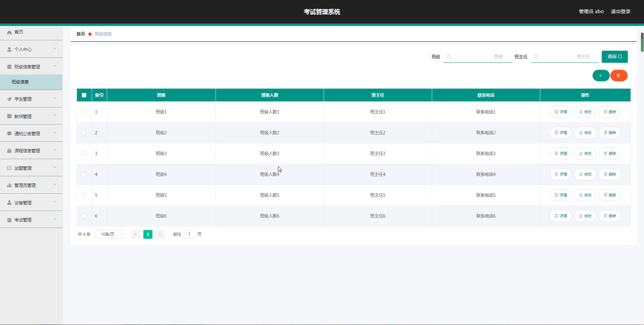Viewport: 644px width, 325px height.
Task: Click 修改 for 班级2
Action: click(585, 133)
